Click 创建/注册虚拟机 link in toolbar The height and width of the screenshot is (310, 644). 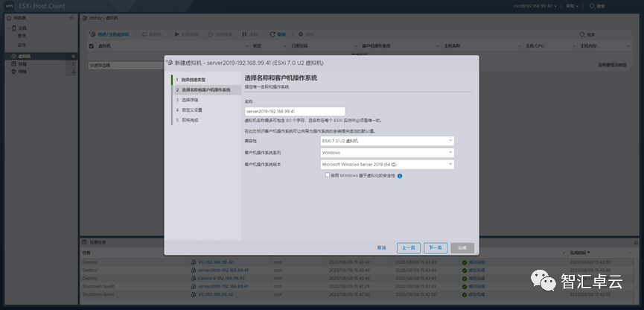pyautogui.click(x=113, y=34)
